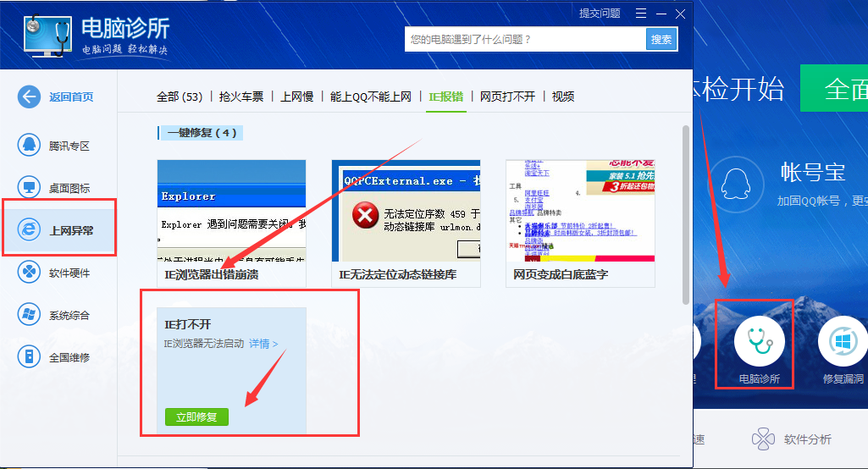Close the 电脑诊所 window
This screenshot has width=868, height=469.
[x=681, y=14]
